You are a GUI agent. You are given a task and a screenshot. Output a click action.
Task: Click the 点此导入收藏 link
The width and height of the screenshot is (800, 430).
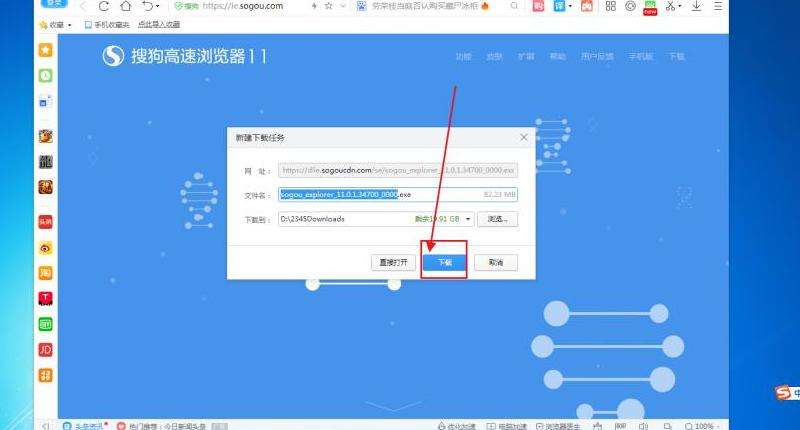159,24
